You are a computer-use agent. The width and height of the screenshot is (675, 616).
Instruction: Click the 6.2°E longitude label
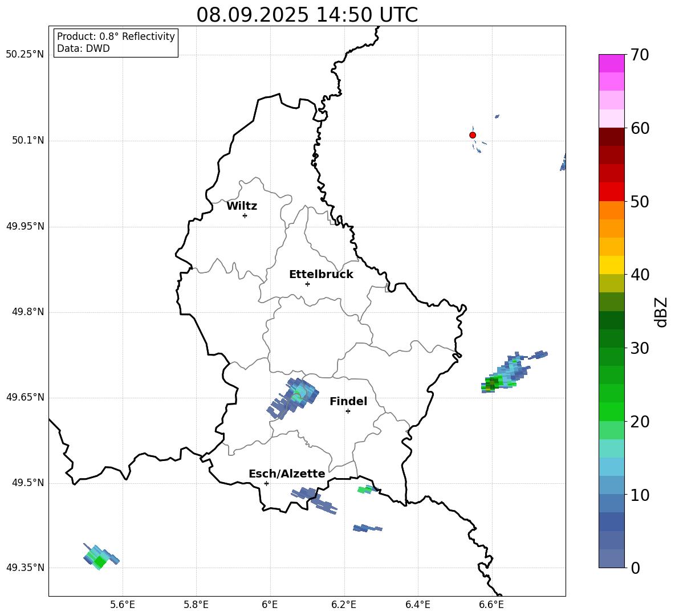pyautogui.click(x=344, y=605)
